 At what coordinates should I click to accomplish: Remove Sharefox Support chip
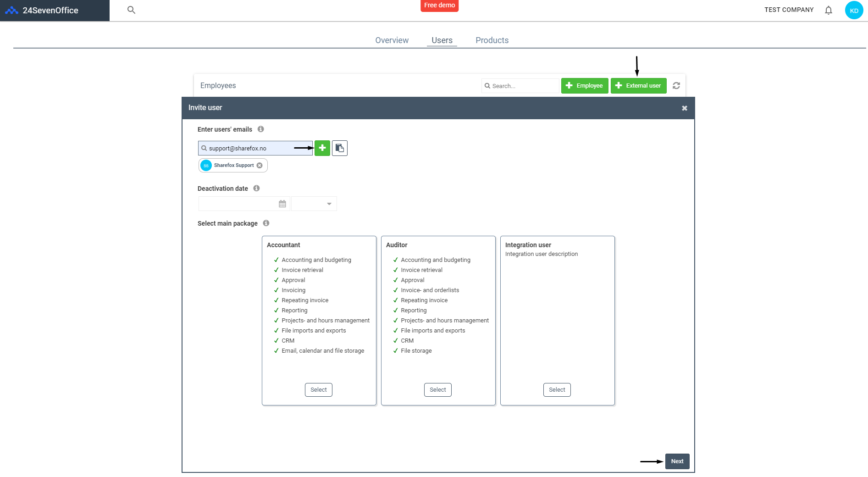pyautogui.click(x=260, y=166)
